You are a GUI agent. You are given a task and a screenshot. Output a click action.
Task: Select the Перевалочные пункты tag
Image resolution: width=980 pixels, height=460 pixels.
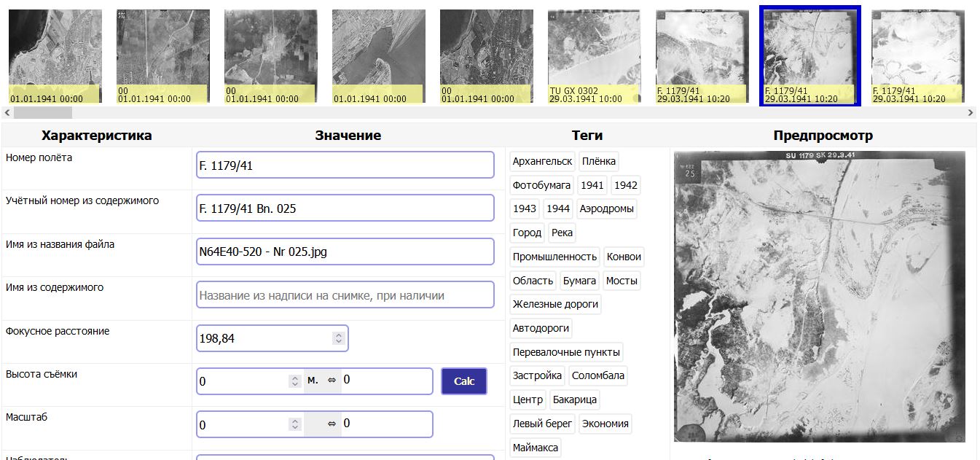pos(566,352)
